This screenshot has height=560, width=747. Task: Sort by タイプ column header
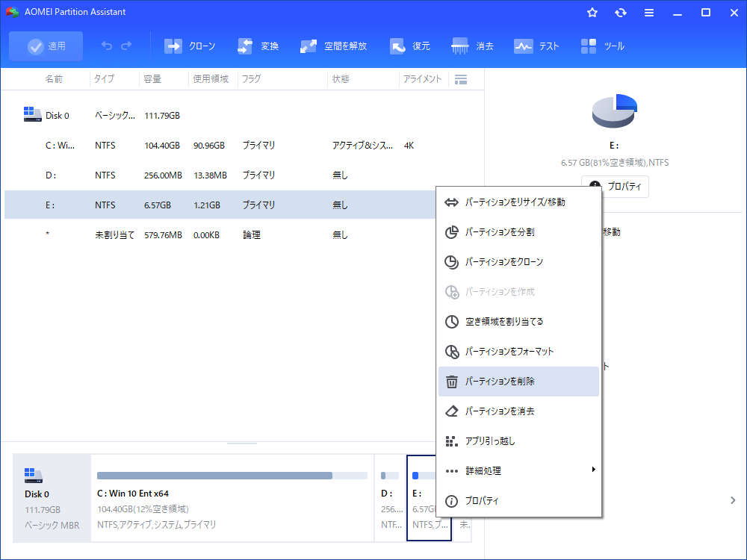pyautogui.click(x=104, y=79)
